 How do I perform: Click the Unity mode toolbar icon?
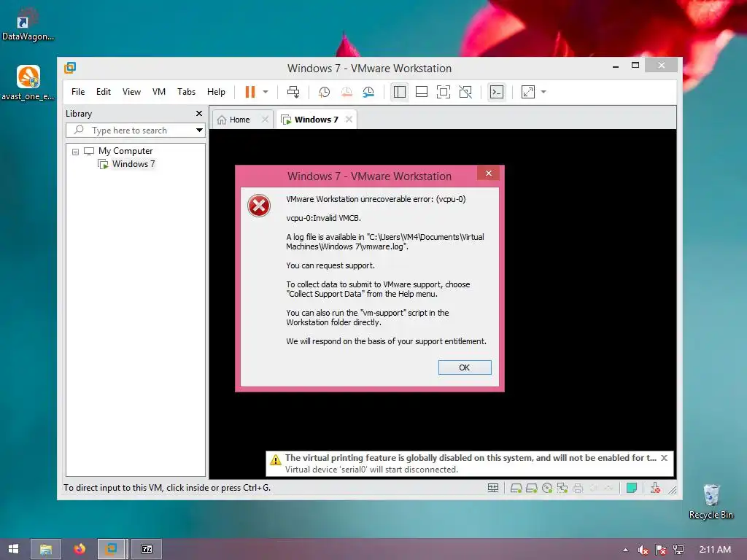click(465, 92)
